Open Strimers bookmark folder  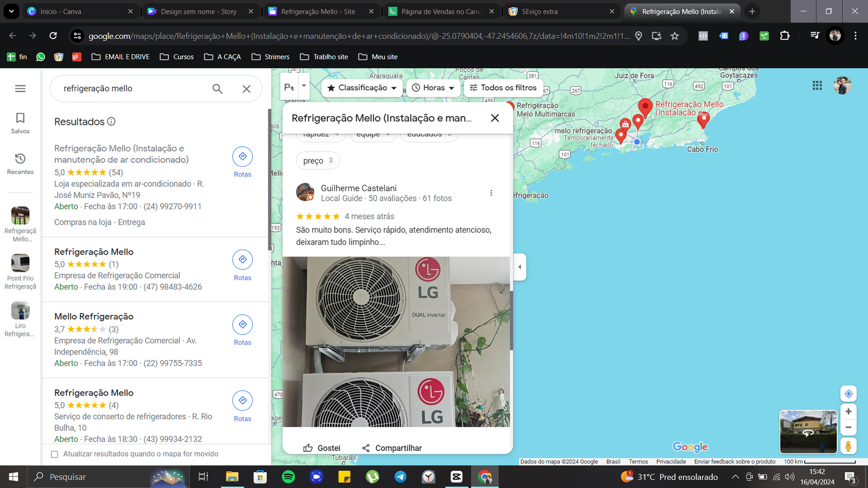271,57
